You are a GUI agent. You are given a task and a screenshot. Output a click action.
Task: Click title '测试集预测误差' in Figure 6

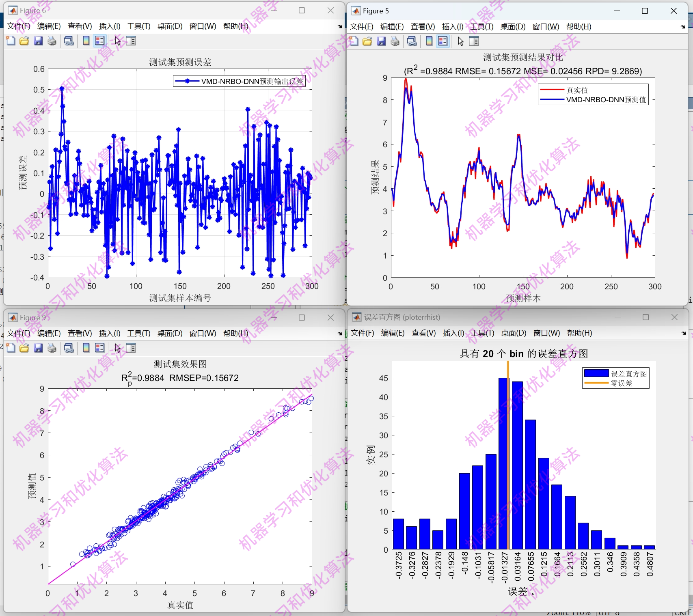(x=180, y=62)
